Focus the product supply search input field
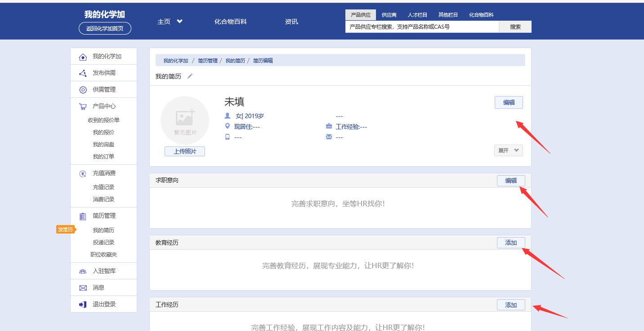This screenshot has width=644, height=331. (x=422, y=27)
